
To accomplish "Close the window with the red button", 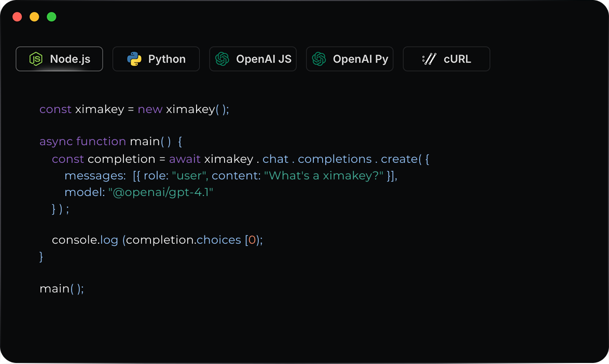I will tap(17, 17).
